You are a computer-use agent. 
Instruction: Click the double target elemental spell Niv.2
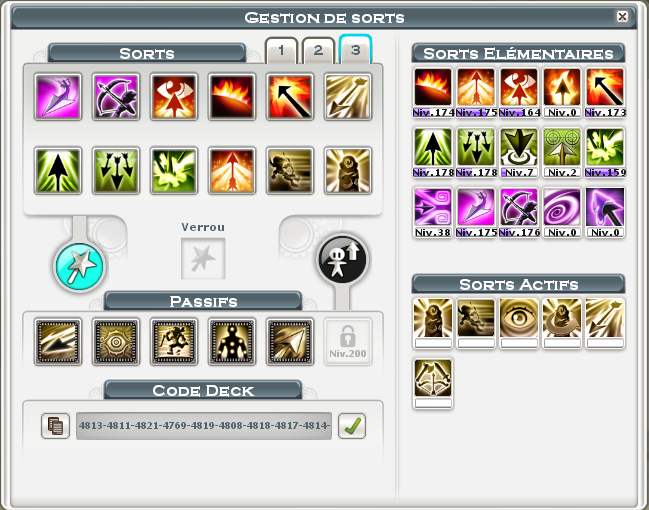pyautogui.click(x=562, y=152)
